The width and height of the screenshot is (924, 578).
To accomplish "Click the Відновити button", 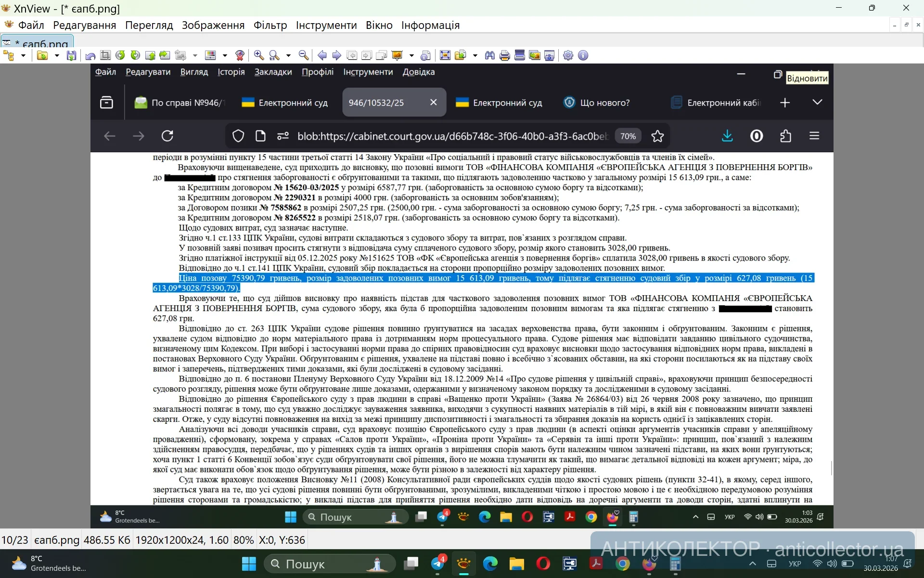I will [x=808, y=77].
